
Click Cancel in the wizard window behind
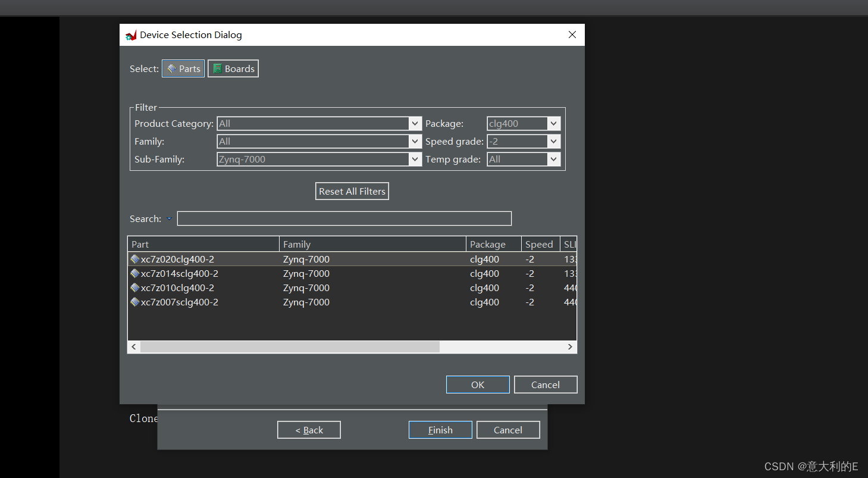pyautogui.click(x=508, y=430)
